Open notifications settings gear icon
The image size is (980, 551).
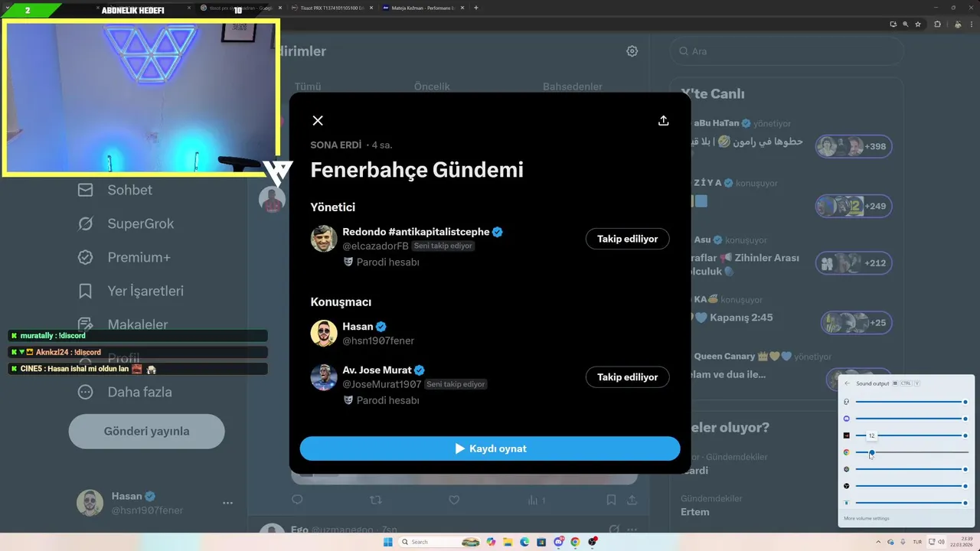click(632, 51)
